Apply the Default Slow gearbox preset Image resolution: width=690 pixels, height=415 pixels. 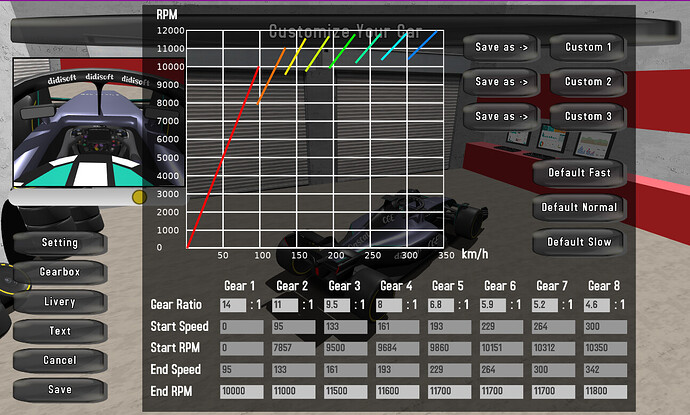[579, 242]
